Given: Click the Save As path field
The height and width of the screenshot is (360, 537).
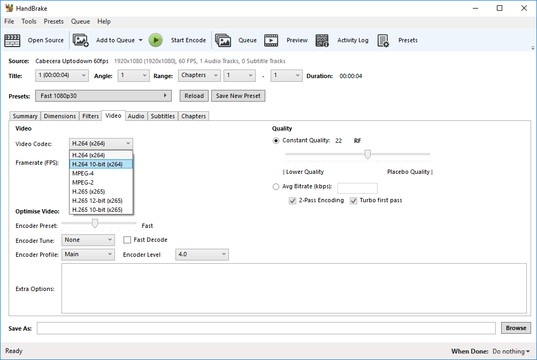Looking at the screenshot, I should [x=266, y=328].
